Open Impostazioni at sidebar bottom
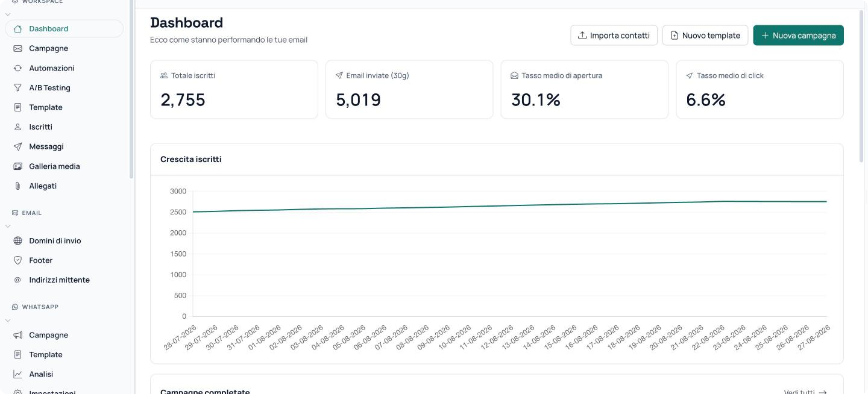 pos(64,391)
